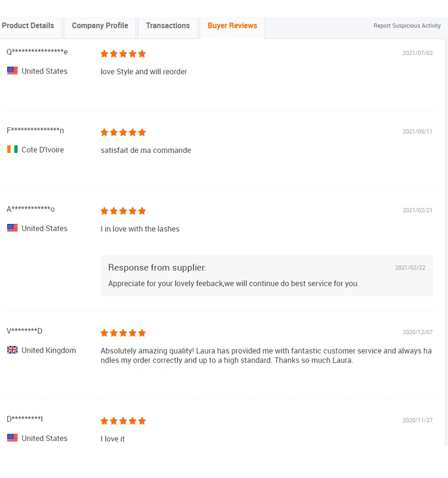This screenshot has height=478, width=448.
Task: Click star rating on 'love Style' review
Action: pos(123,54)
